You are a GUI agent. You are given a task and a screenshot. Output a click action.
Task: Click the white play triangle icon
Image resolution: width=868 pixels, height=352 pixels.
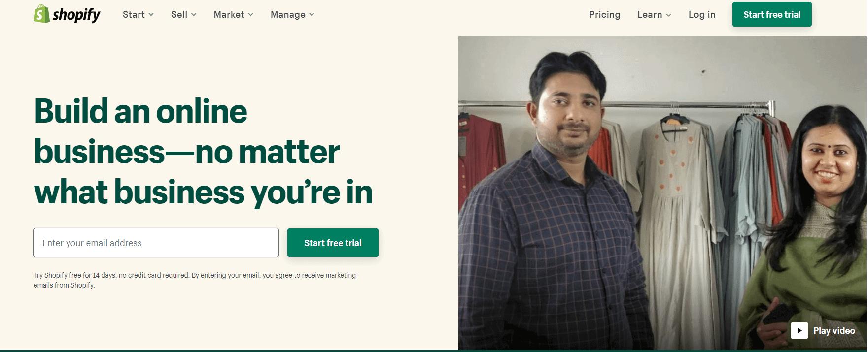(x=799, y=330)
